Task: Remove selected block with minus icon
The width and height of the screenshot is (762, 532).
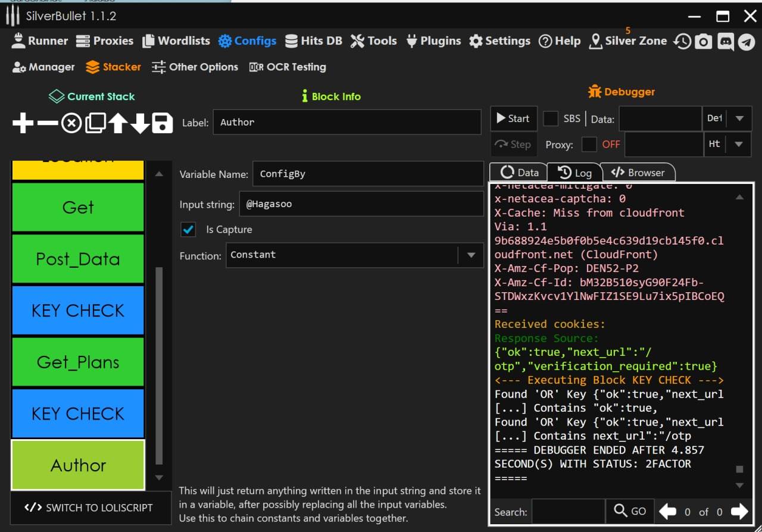Action: (48, 123)
